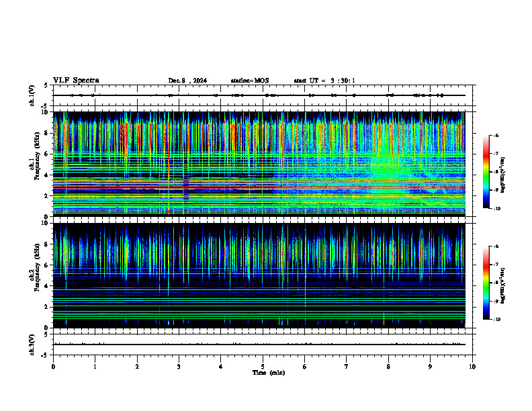The width and height of the screenshot is (532, 411).
Task: Click the "ch.1(V)" waveform axis label
Action: coord(32,95)
